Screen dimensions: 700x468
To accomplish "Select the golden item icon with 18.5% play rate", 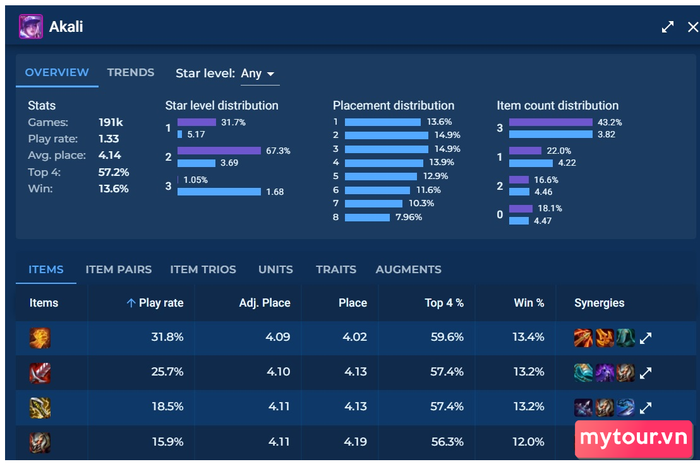I will [40, 408].
